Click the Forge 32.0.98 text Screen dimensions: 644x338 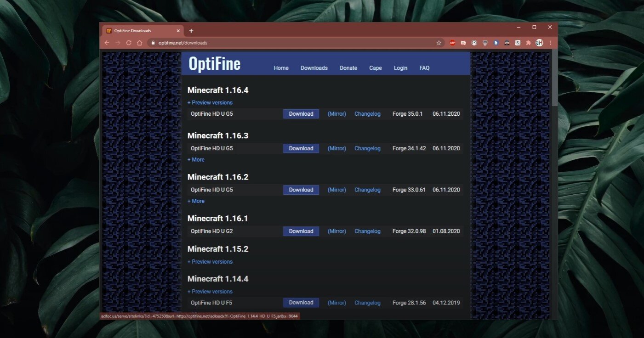click(409, 231)
